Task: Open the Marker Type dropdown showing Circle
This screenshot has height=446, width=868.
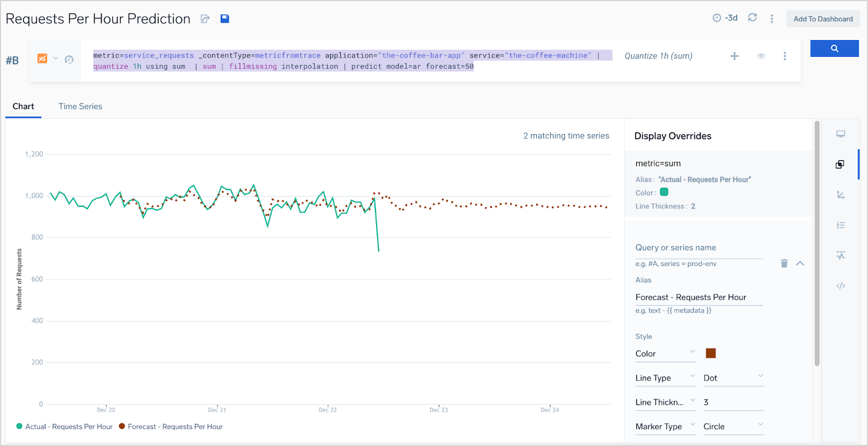Action: point(733,427)
